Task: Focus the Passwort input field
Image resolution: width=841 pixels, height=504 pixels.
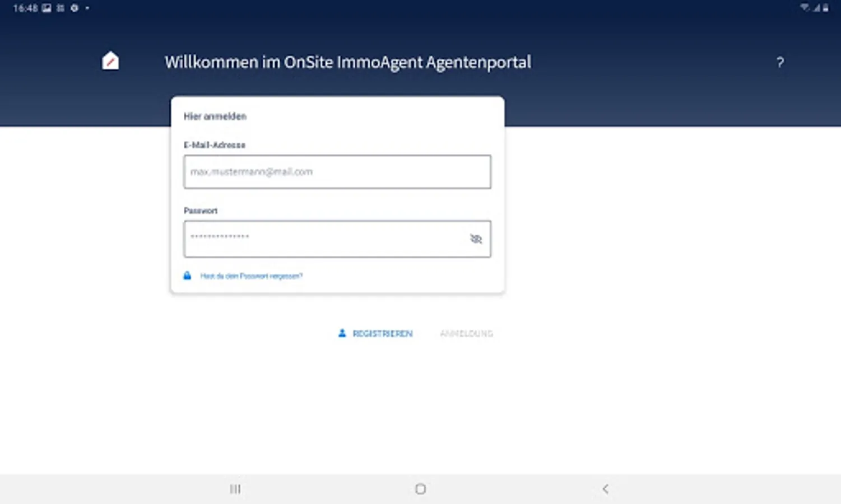Action: [x=337, y=239]
